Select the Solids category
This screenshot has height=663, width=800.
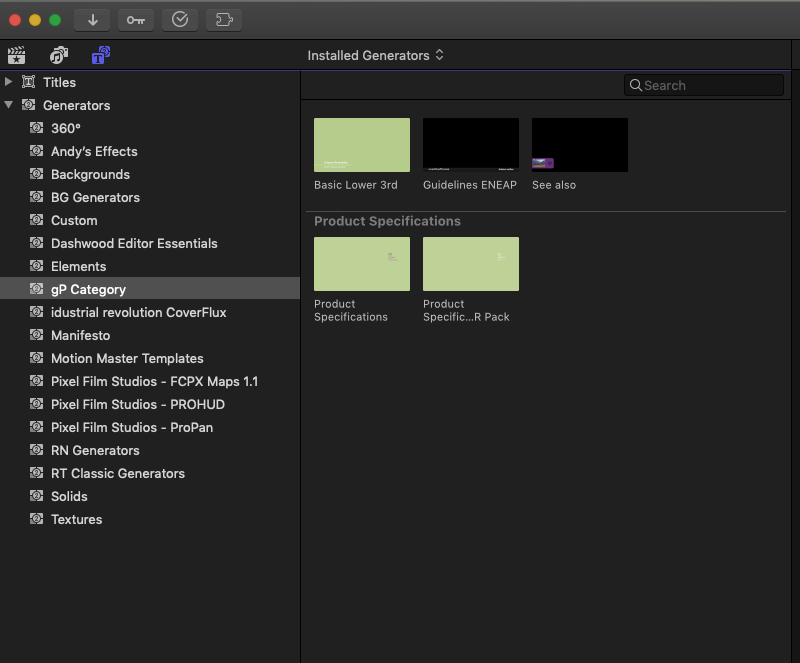click(150, 496)
